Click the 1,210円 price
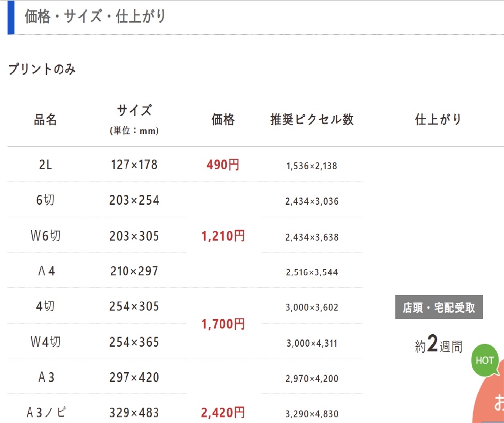This screenshot has height=423, width=504. (223, 236)
